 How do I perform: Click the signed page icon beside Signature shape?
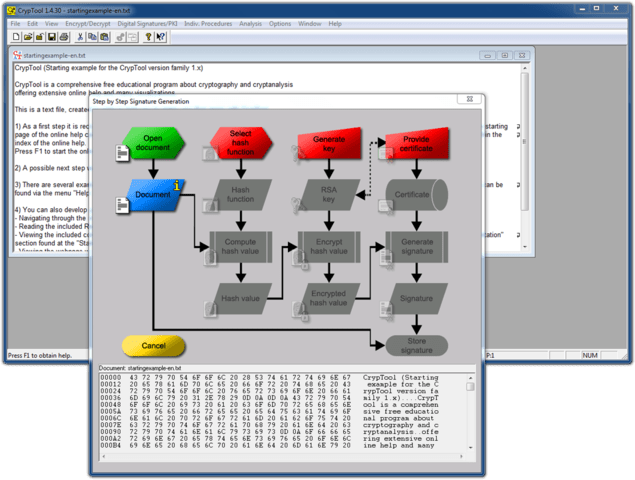coord(386,311)
